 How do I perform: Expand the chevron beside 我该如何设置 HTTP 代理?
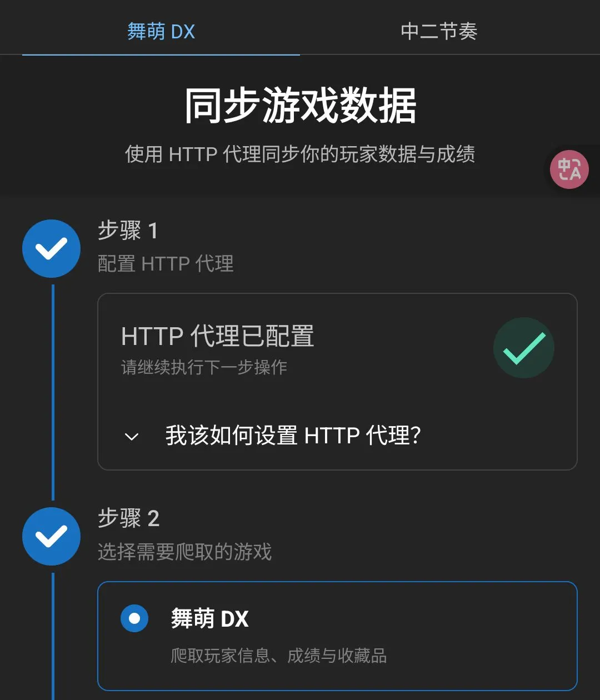[x=132, y=437]
